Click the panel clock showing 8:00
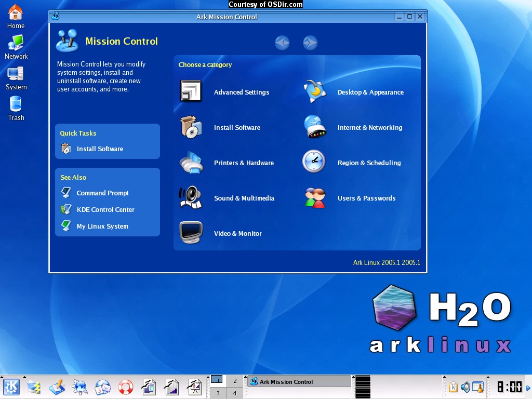Viewport: 532px width, 399px height. (x=509, y=387)
